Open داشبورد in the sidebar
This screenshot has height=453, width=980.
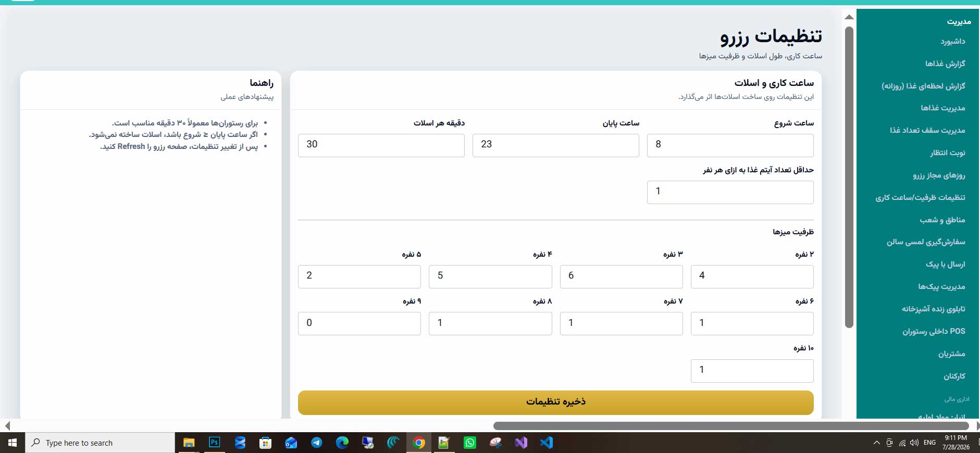[x=952, y=41]
